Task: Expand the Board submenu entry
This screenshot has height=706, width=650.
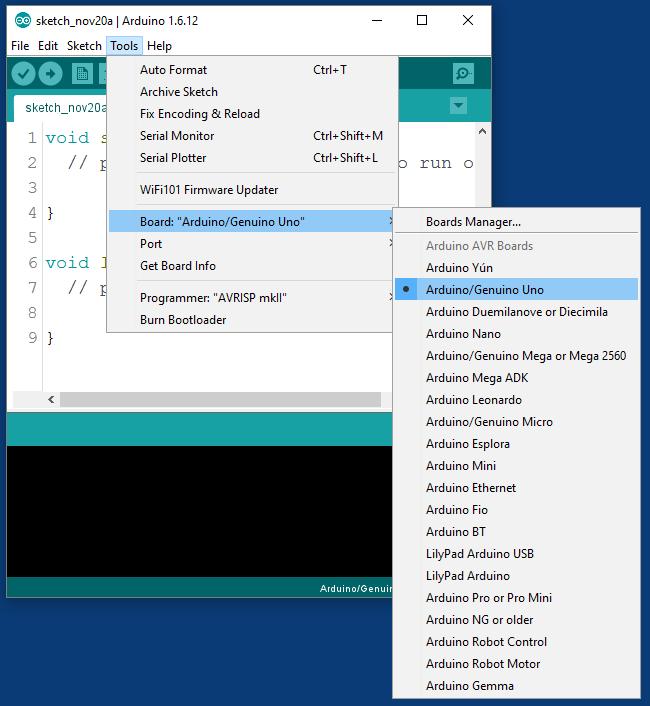Action: pos(252,222)
